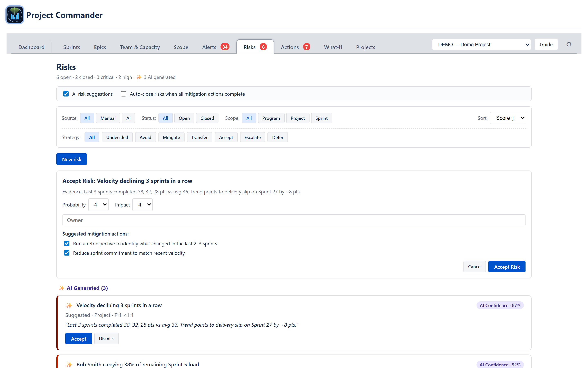
Task: Select the Risks tab
Action: coord(255,47)
